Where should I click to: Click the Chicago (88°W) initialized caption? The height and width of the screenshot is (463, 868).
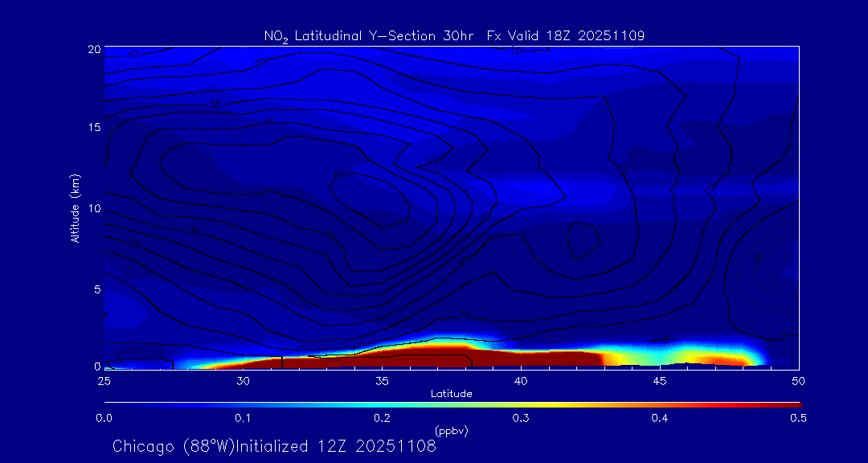coord(274,446)
